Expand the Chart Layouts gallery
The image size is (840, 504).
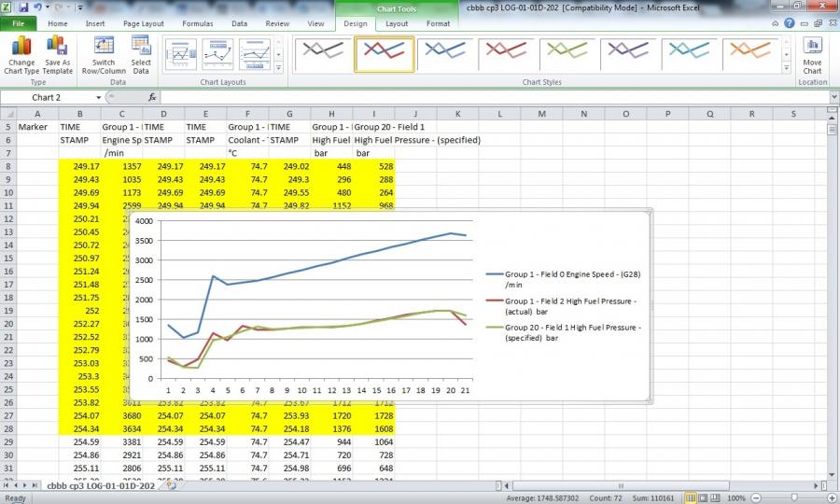tap(277, 67)
